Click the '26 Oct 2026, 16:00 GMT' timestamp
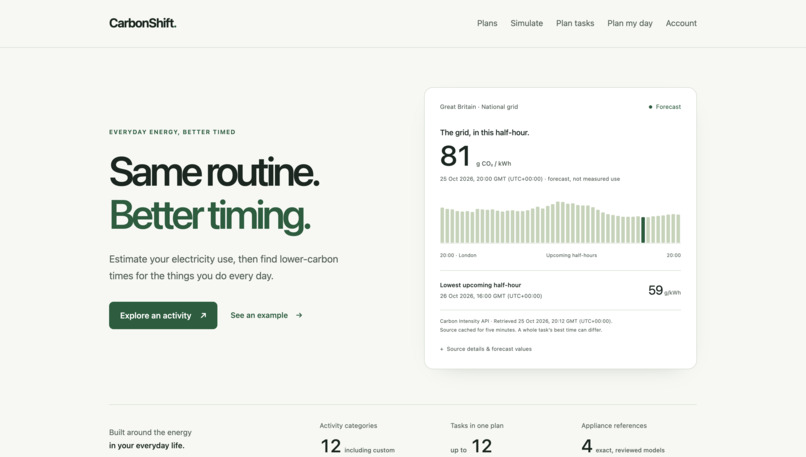Image resolution: width=806 pixels, height=457 pixels. pos(490,296)
